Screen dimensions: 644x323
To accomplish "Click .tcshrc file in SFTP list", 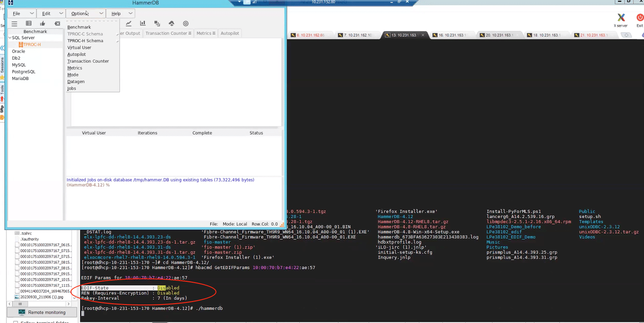I will coord(26,233).
